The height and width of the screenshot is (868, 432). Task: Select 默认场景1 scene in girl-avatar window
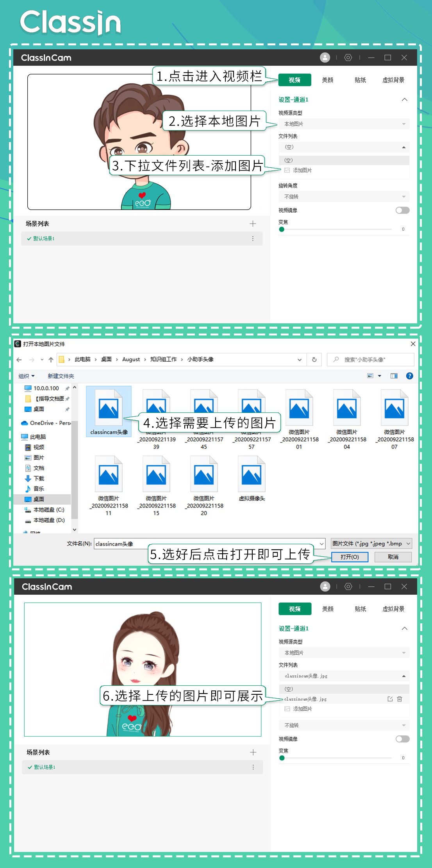point(142,767)
